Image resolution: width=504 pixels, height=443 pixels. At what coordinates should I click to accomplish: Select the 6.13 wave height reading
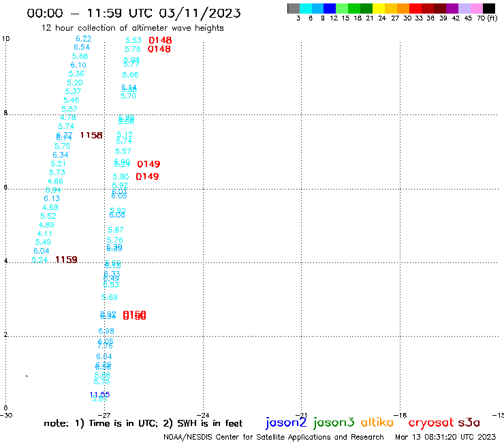click(x=52, y=198)
